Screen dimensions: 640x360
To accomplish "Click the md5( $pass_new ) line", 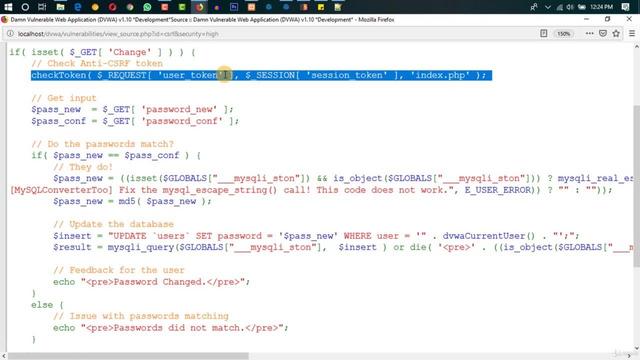I will [132, 202].
